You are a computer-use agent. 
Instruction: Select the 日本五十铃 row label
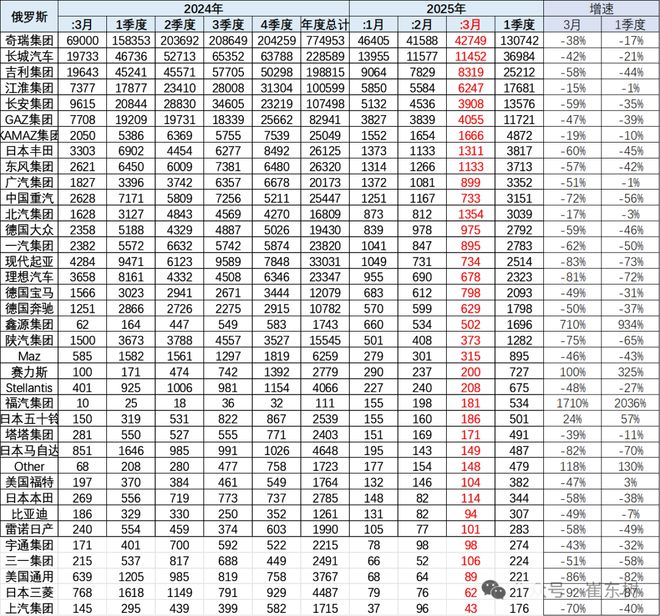tap(29, 419)
